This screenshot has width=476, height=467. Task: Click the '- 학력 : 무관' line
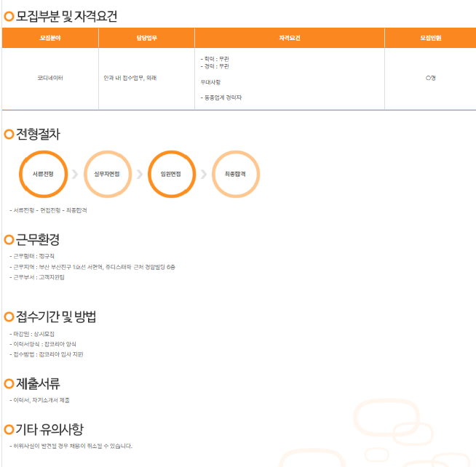click(215, 59)
